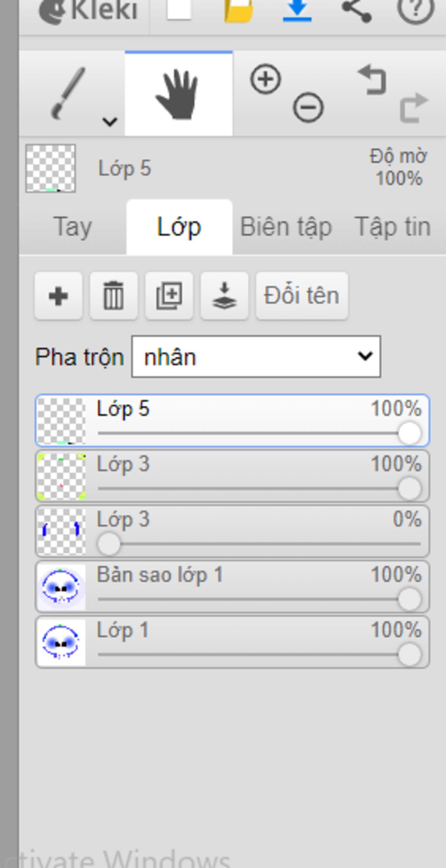Merge layer down with below

tap(224, 296)
